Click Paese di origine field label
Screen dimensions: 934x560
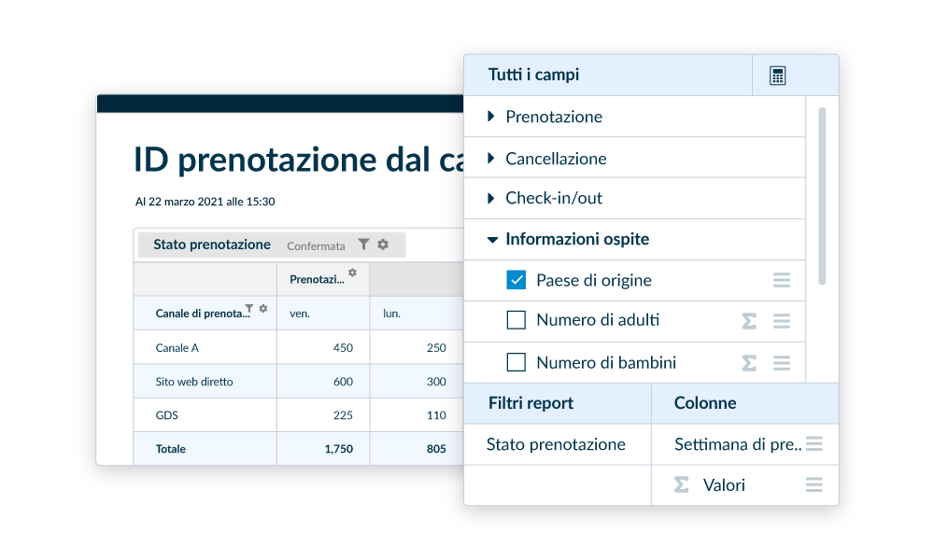(x=594, y=280)
